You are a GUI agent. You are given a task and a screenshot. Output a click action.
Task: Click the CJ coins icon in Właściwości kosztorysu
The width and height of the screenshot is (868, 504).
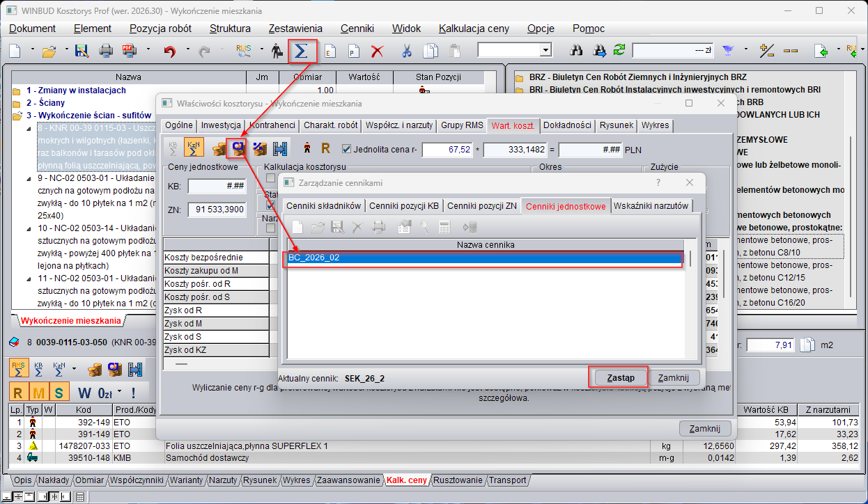[238, 148]
